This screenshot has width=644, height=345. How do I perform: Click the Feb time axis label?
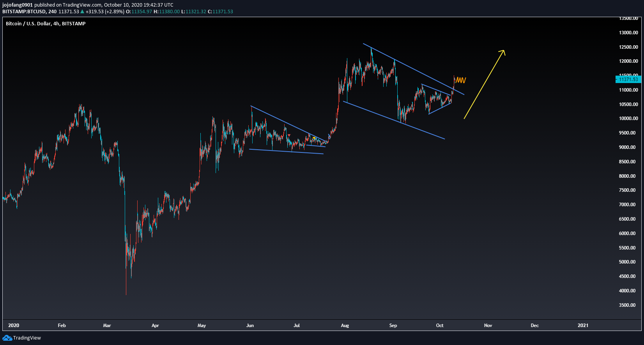point(62,326)
